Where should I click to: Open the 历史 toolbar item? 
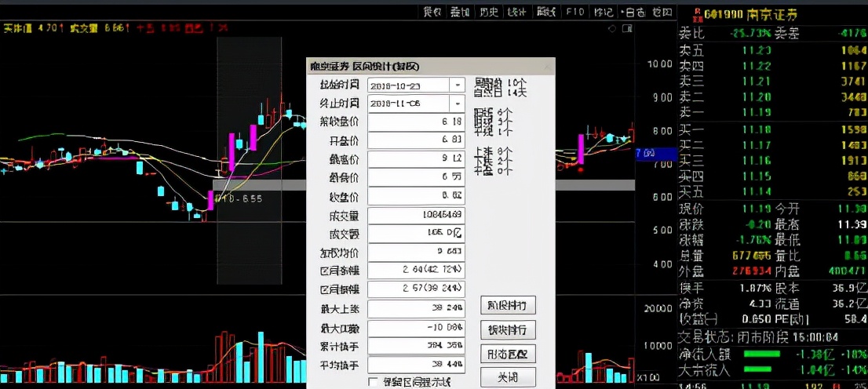[490, 13]
